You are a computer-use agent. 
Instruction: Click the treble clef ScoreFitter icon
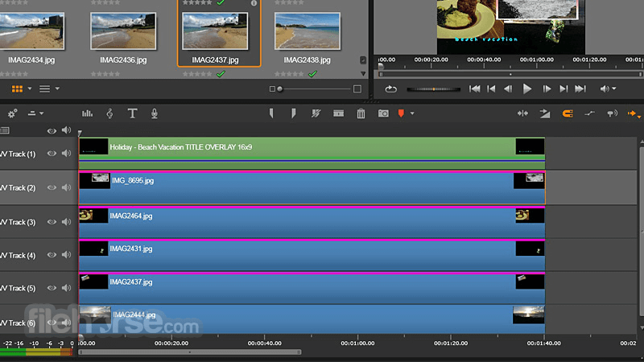pos(109,113)
